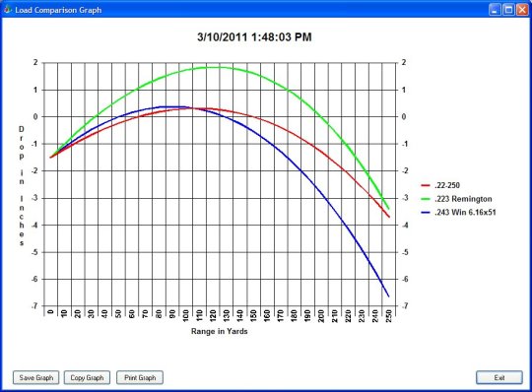Click the red .22-250 legend swatch
This screenshot has width=532, height=392.
(x=426, y=185)
